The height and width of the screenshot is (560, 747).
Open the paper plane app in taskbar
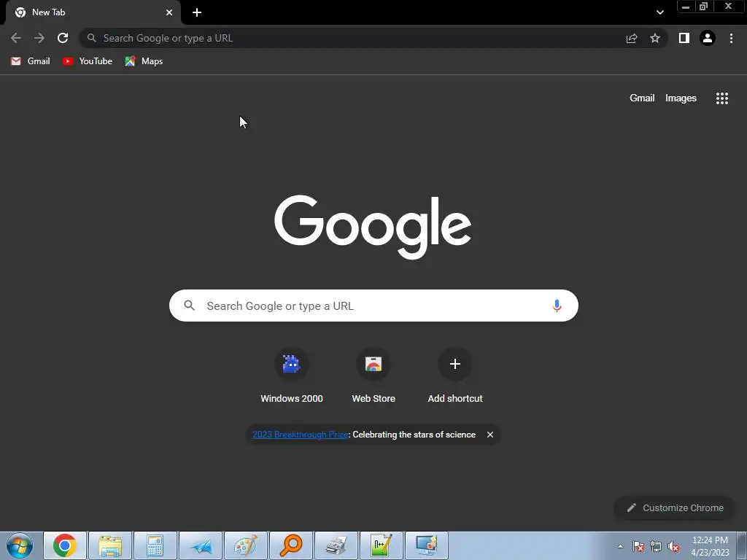point(201,545)
